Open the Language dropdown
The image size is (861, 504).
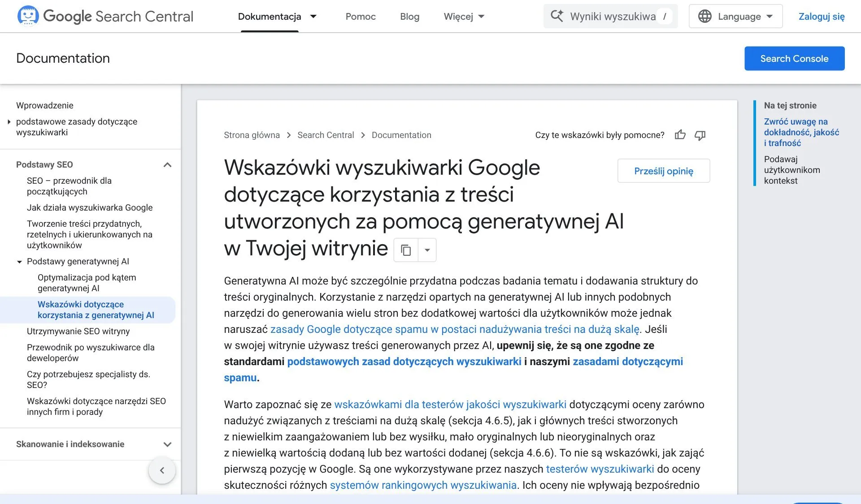pyautogui.click(x=735, y=16)
